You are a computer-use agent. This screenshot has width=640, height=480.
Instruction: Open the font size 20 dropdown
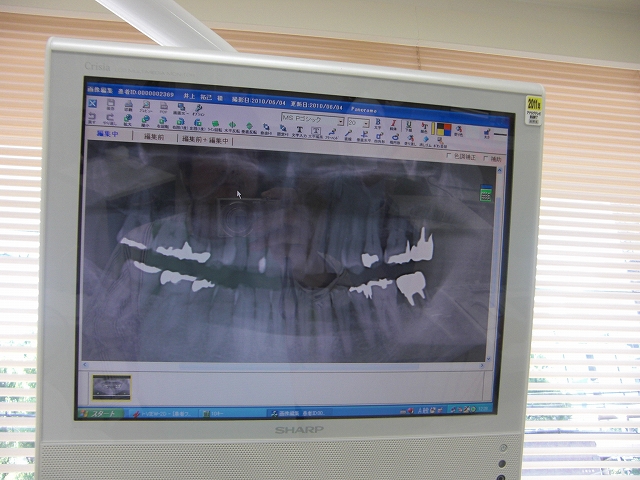click(366, 123)
